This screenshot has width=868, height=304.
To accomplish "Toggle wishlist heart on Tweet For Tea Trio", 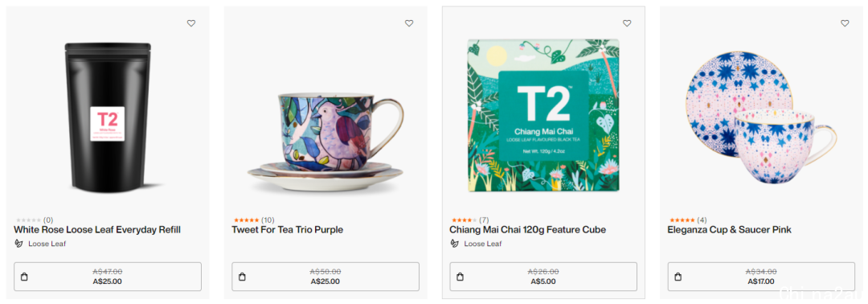I will tap(409, 23).
